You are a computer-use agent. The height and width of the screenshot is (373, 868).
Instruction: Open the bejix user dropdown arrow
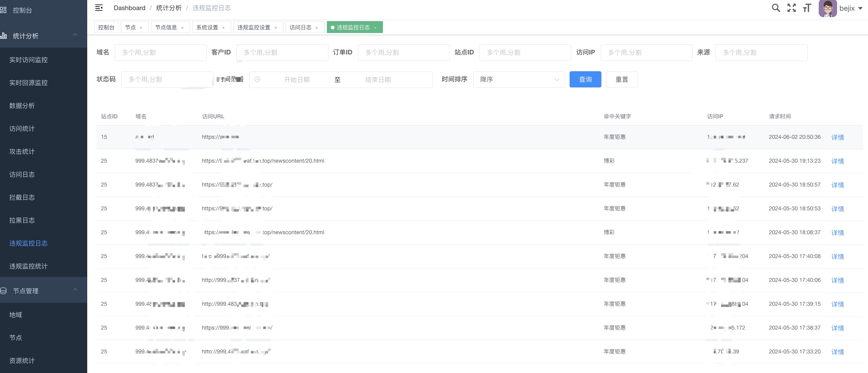tap(860, 9)
